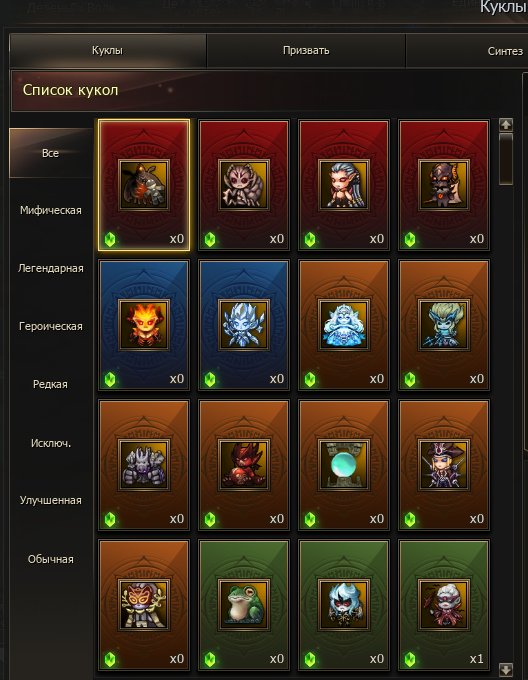Open the white-haired doll with x1 count
Image resolution: width=528 pixels, height=680 pixels.
coord(444,605)
